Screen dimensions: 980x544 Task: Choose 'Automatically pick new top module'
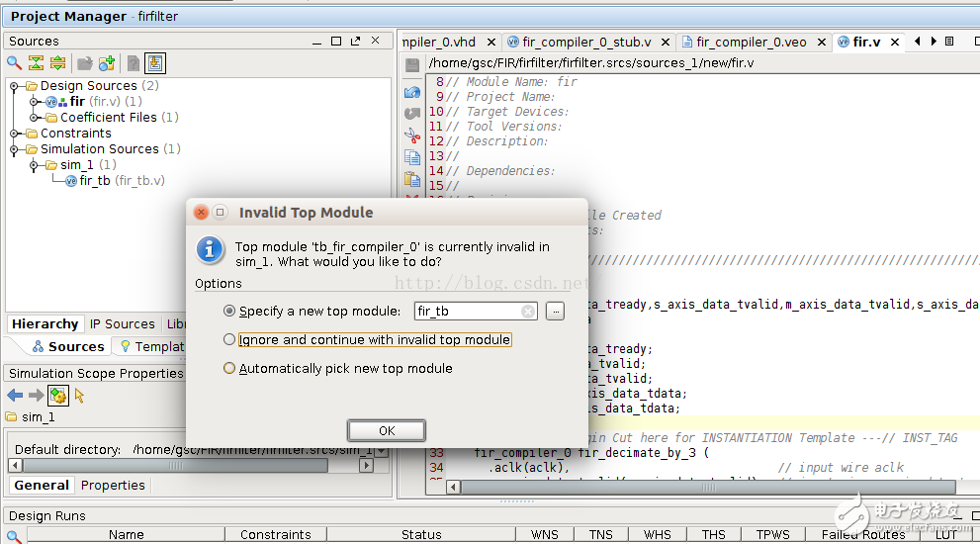tap(229, 368)
